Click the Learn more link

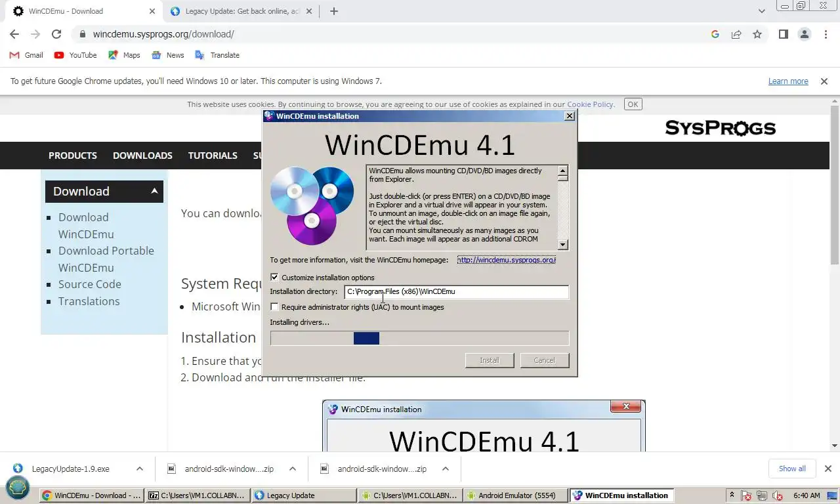pyautogui.click(x=788, y=81)
